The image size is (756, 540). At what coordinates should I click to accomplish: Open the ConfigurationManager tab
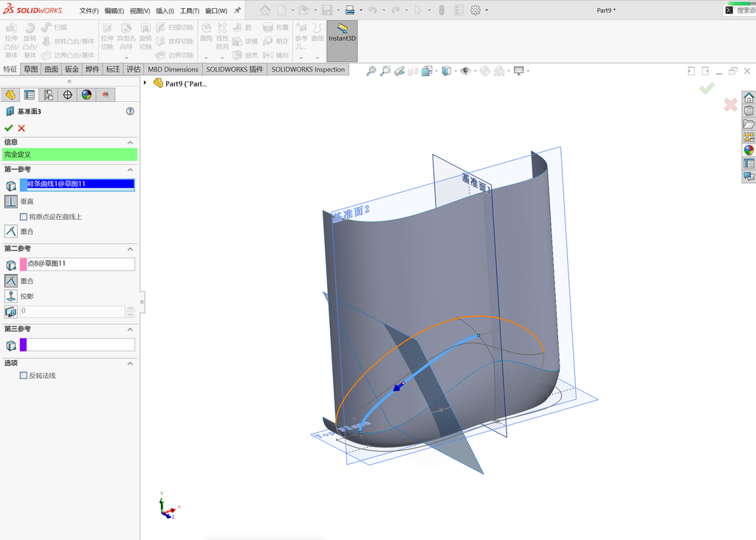pos(48,95)
